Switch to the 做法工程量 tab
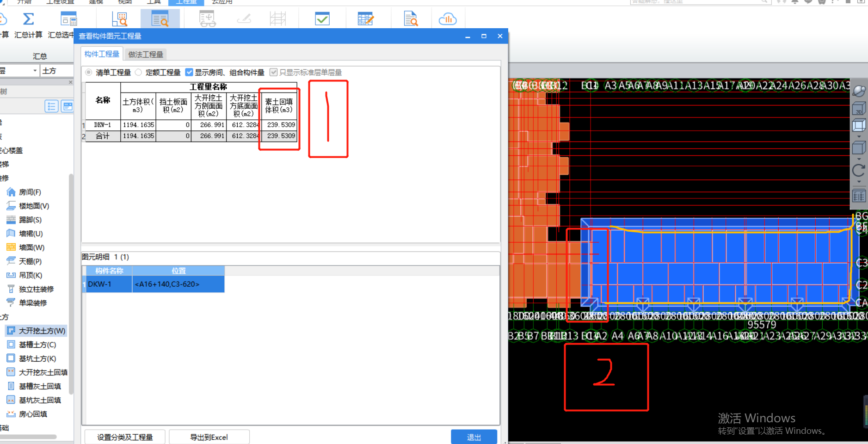Screen dimensions: 868x444 click(146, 54)
